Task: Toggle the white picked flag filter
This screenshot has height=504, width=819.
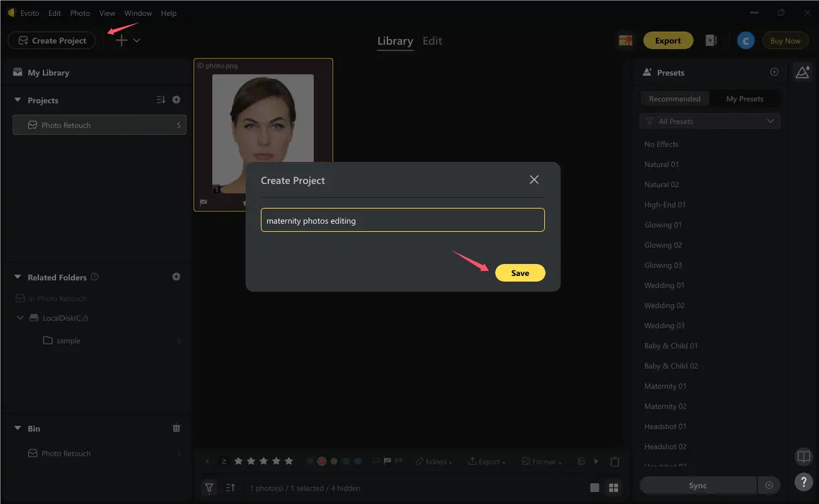Action: (387, 461)
